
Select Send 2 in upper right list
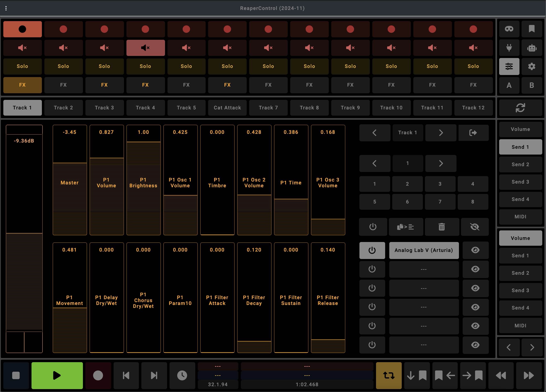[x=520, y=164]
